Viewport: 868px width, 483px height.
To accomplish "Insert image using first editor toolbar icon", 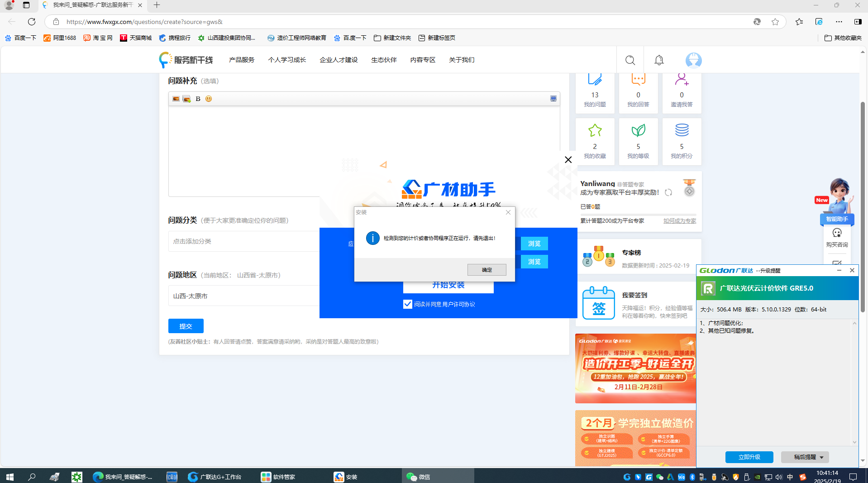I will click(176, 99).
